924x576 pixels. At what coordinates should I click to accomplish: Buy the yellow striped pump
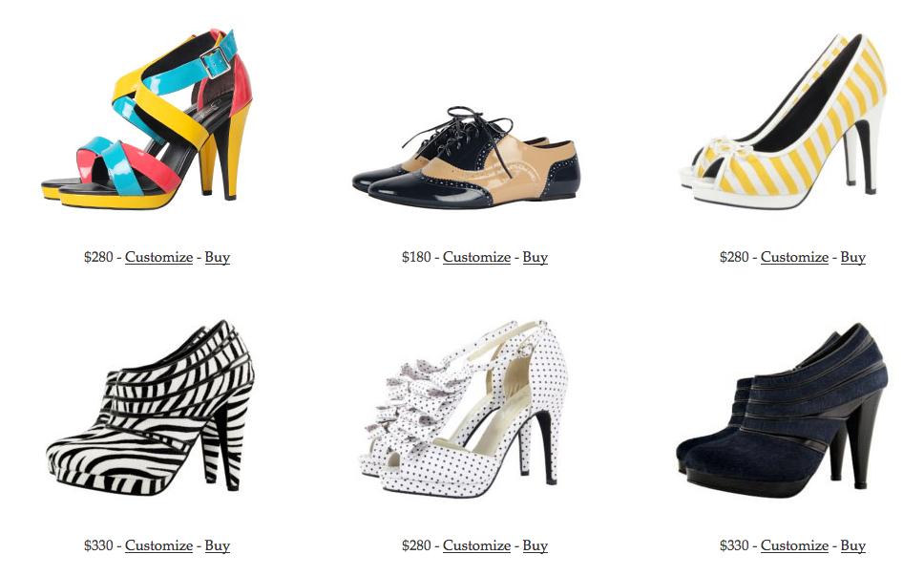(852, 257)
